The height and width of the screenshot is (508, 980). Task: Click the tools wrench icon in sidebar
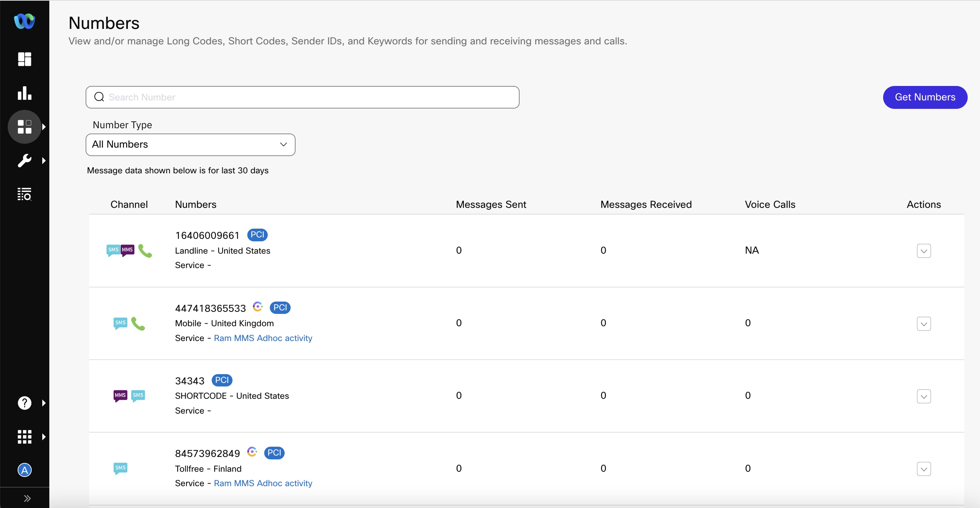25,160
